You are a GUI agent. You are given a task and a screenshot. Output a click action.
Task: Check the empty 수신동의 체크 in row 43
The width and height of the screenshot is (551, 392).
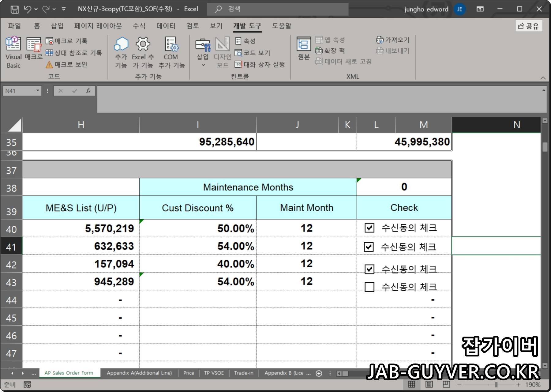[x=369, y=287]
